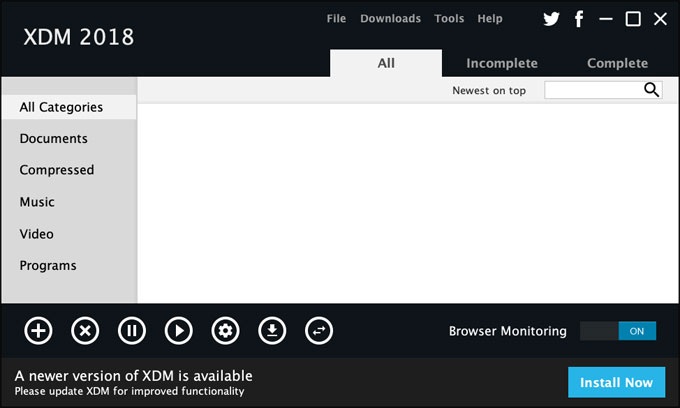Switch to the Complete tab
680x408 pixels.
[x=618, y=63]
